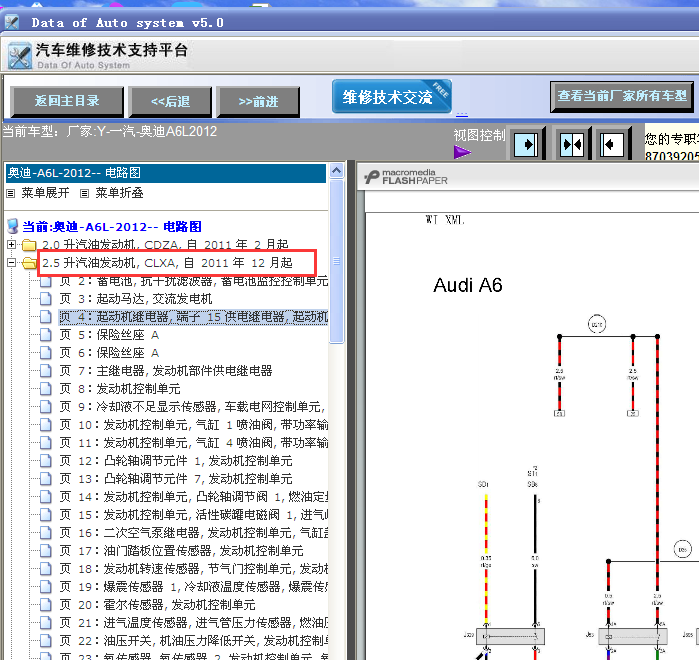
Task: Open 页 3: 起动马达, 交流发电机
Action: [136, 299]
